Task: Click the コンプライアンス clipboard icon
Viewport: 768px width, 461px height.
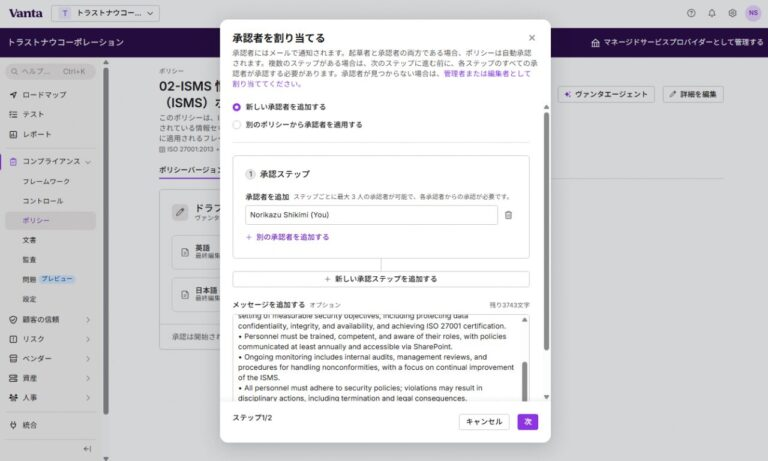Action: (13, 161)
